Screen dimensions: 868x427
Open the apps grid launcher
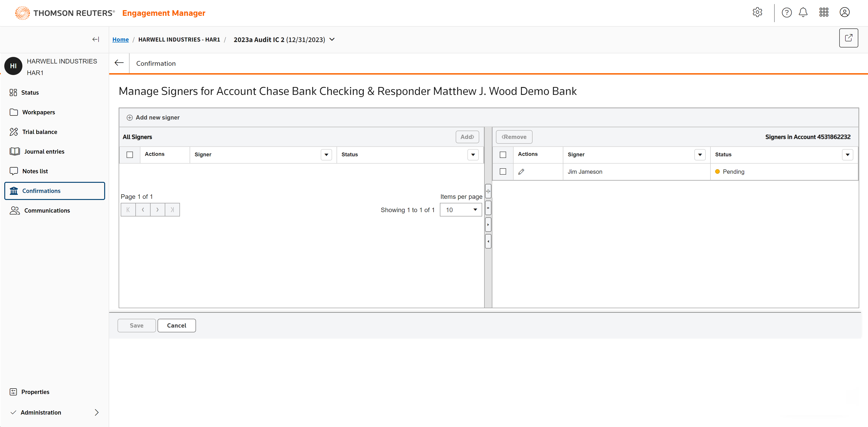[x=823, y=12]
